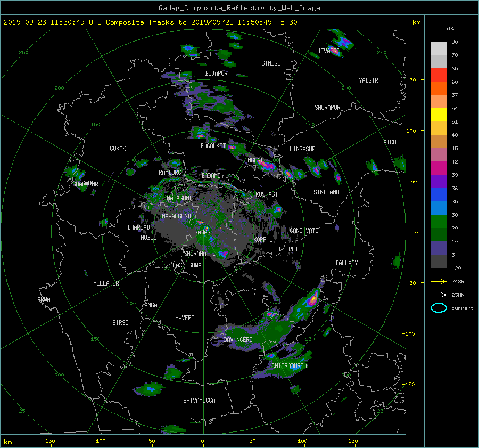Click the -100 value on the bottom axis
The image size is (479, 448).
point(99,441)
